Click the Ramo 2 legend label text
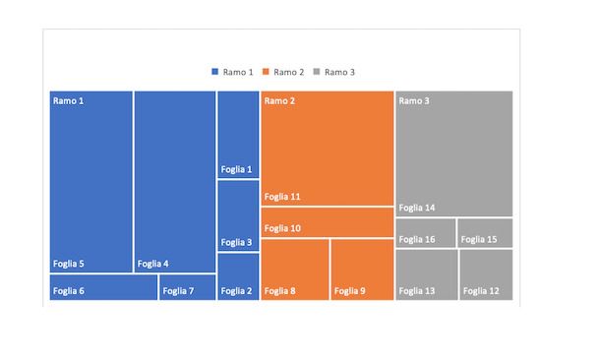600x364 pixels. point(288,72)
